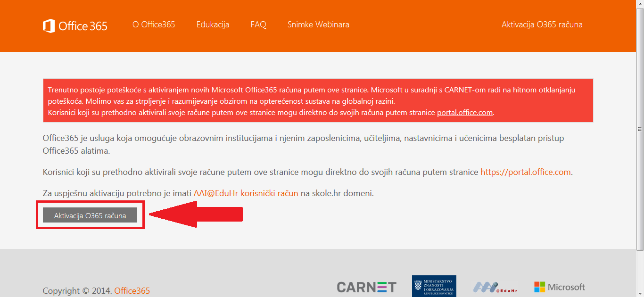Go to the Edukacija page
644x297 pixels.
click(x=213, y=25)
